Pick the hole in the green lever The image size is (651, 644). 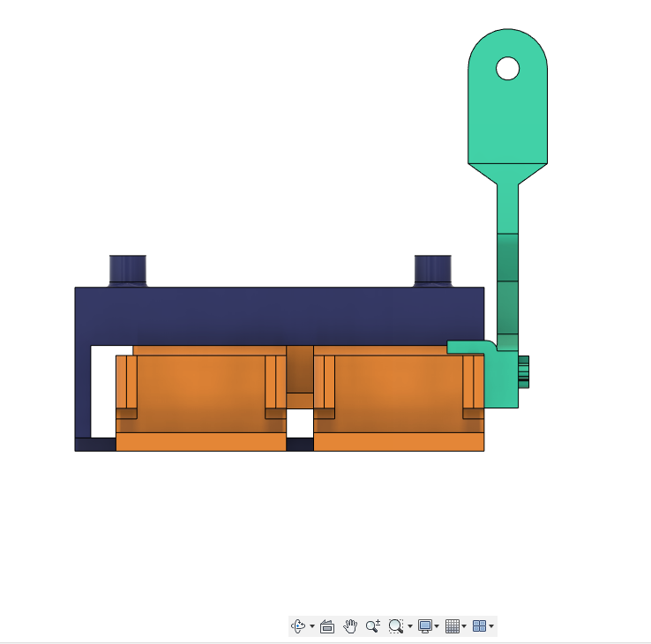click(507, 69)
